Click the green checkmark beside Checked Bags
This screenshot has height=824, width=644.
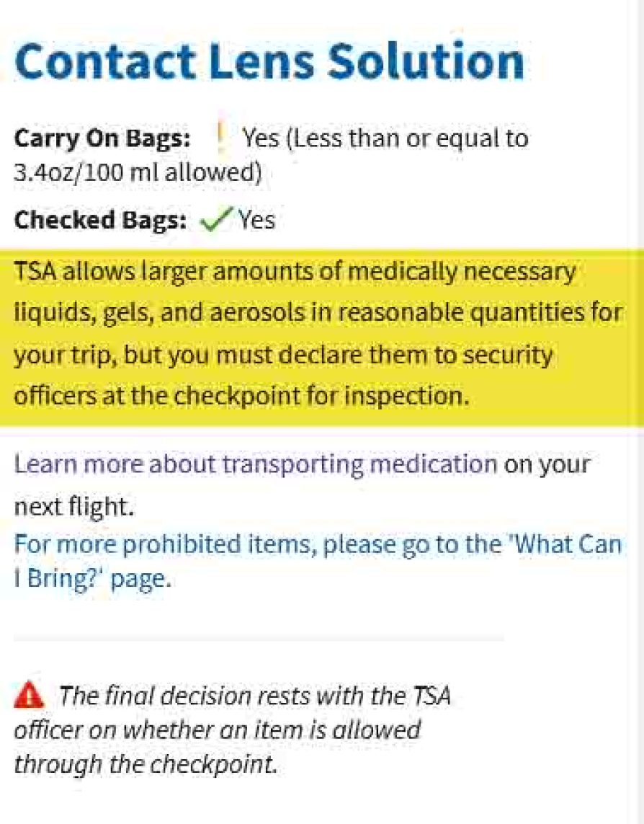216,218
